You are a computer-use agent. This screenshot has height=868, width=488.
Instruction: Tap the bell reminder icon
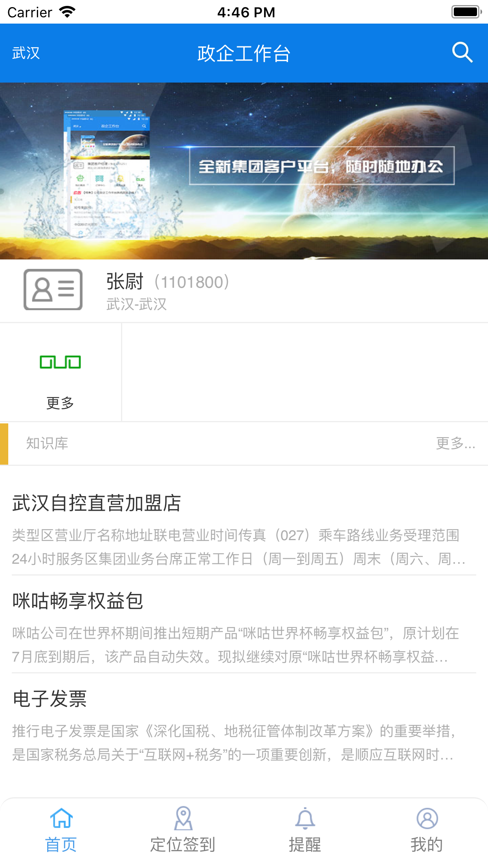coord(305,818)
